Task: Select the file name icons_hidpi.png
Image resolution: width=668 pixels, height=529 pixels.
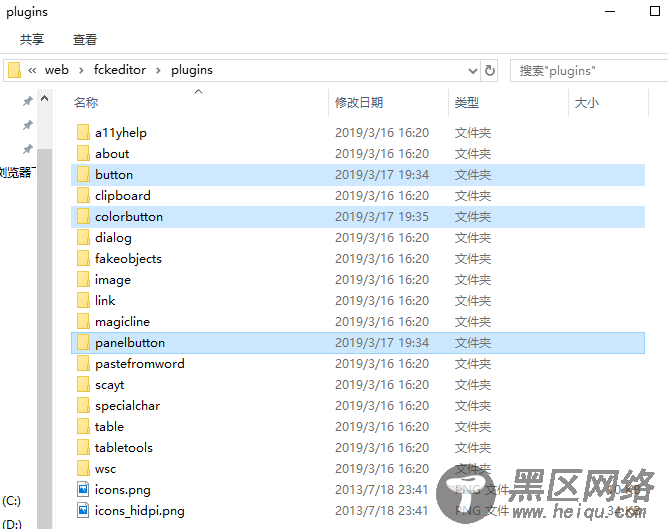Action: [x=140, y=511]
